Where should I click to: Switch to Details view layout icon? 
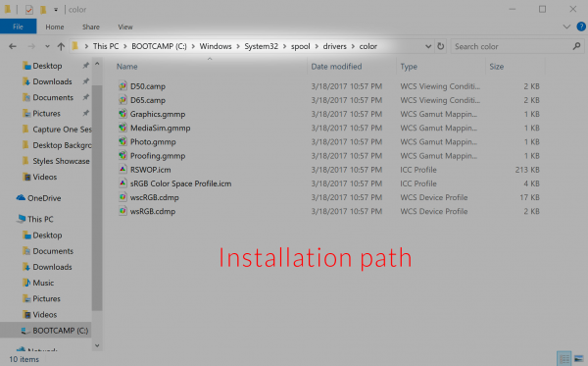point(563,358)
